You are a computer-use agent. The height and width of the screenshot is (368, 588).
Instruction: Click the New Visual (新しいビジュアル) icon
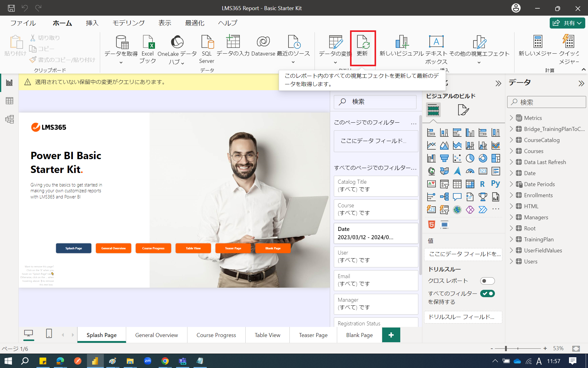401,42
